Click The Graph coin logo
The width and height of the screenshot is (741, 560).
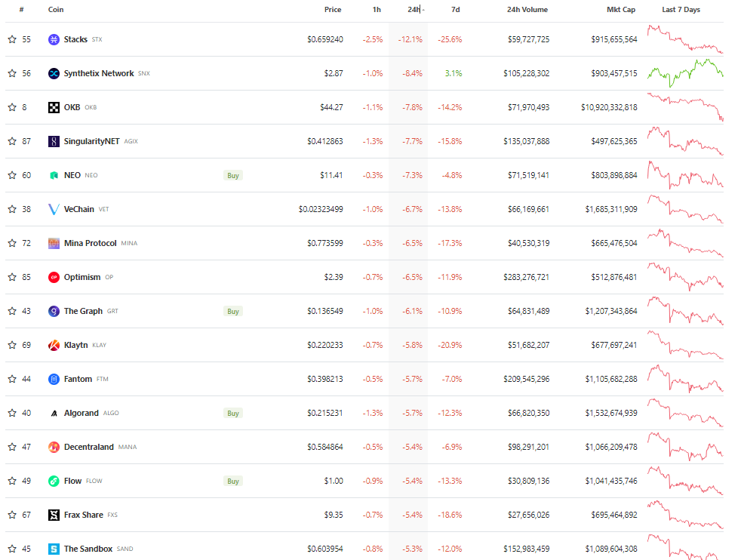(54, 311)
